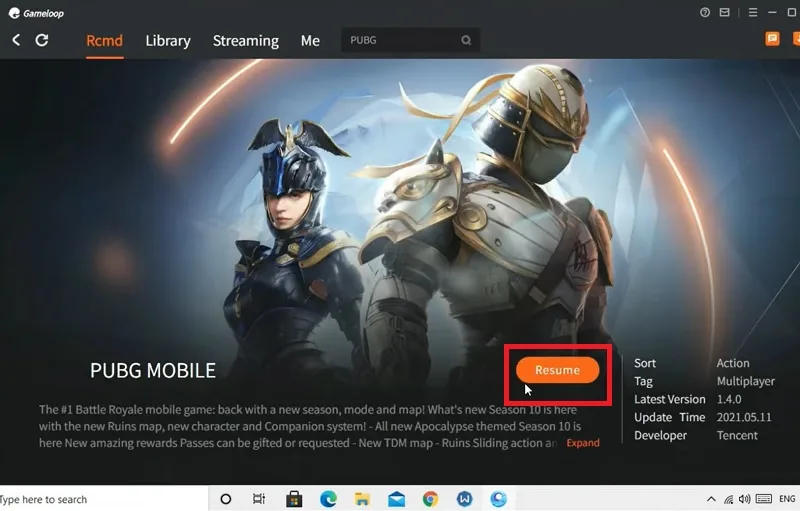Image resolution: width=800 pixels, height=511 pixels.
Task: Open the help question mark icon
Action: click(705, 12)
